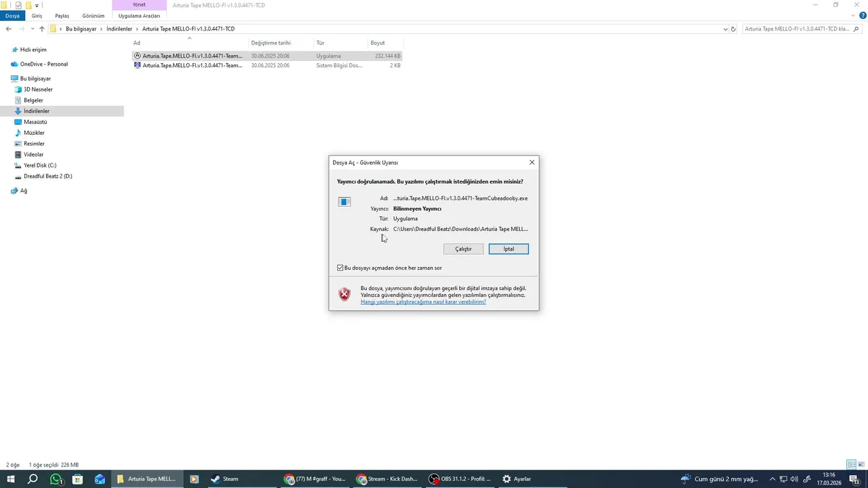The image size is (868, 488).
Task: Select Bu bilgisayar in navigation pane
Action: pyautogui.click(x=35, y=79)
